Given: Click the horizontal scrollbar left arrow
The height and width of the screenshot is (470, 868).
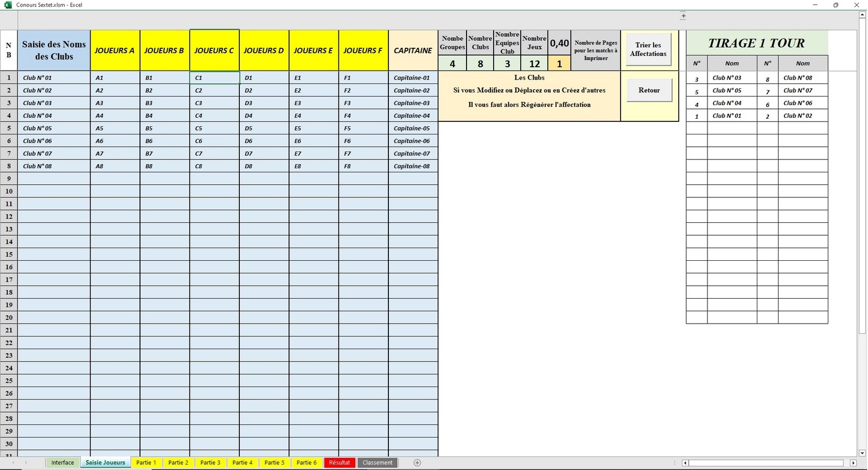Looking at the screenshot, I should (x=685, y=463).
